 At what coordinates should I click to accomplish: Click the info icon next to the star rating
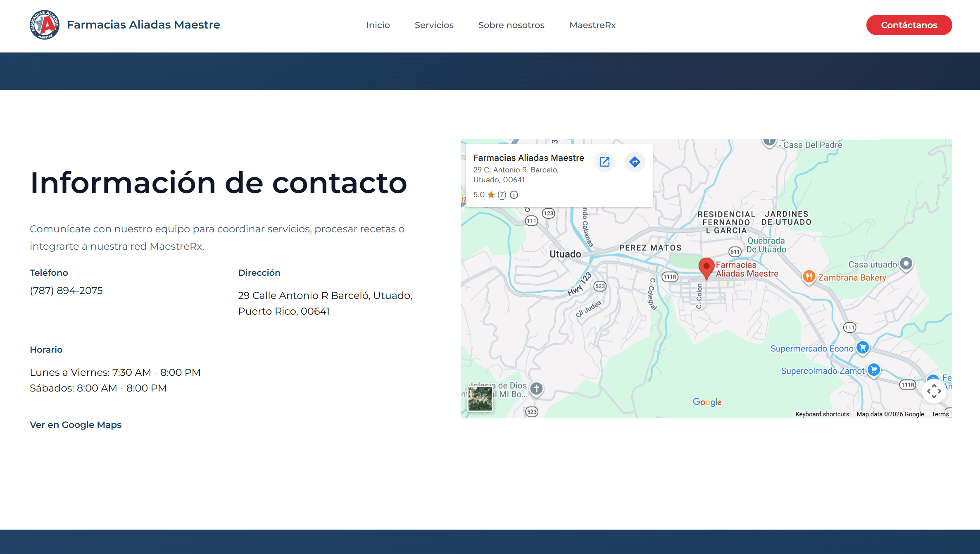(514, 194)
